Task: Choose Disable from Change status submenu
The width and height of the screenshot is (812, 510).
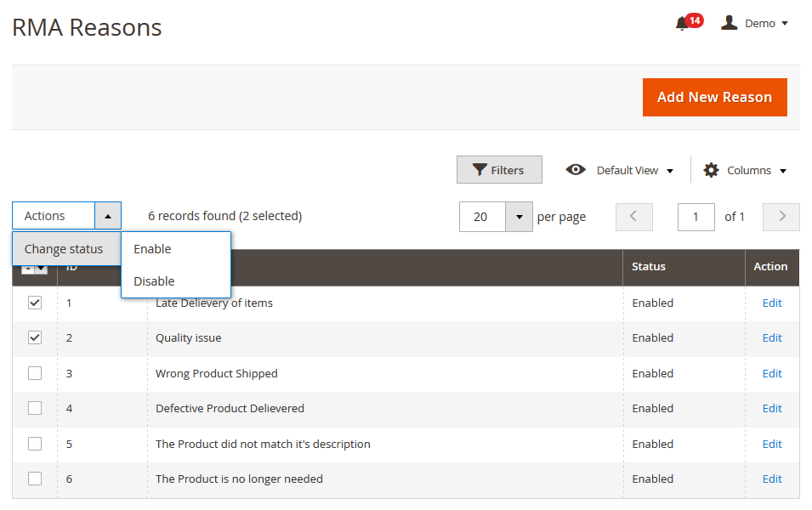Action: coord(154,281)
